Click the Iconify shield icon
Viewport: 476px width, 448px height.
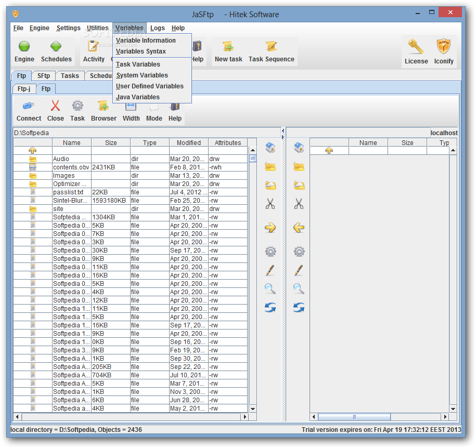(x=443, y=46)
